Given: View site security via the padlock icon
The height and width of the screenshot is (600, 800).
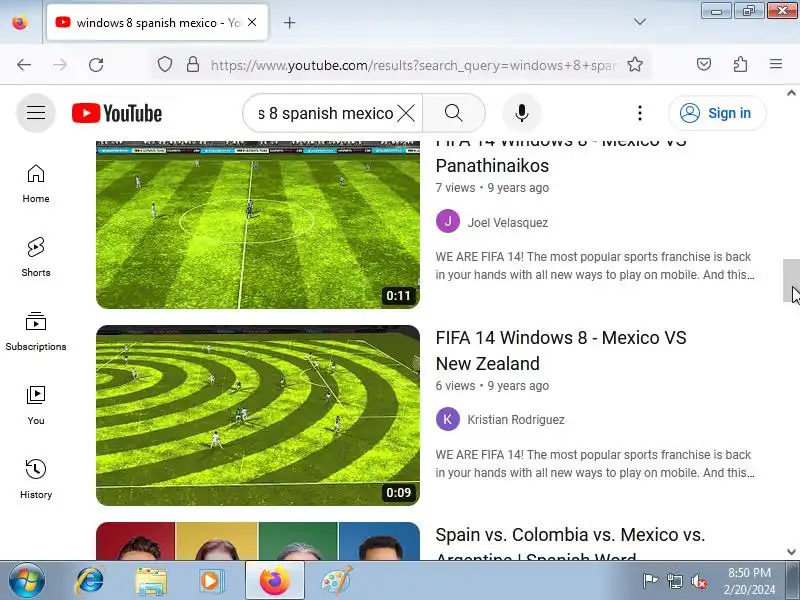Looking at the screenshot, I should [x=193, y=65].
